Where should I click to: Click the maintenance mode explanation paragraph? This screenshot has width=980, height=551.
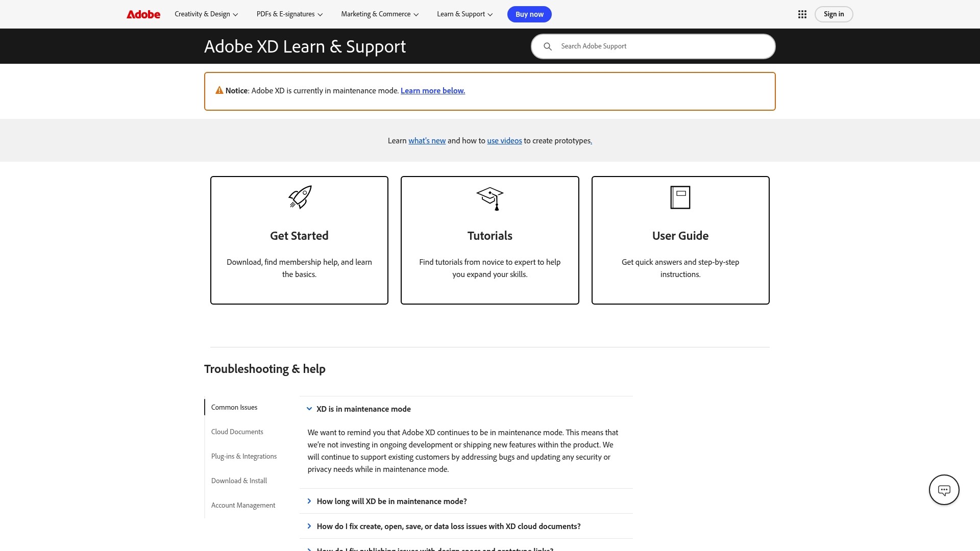click(x=463, y=450)
